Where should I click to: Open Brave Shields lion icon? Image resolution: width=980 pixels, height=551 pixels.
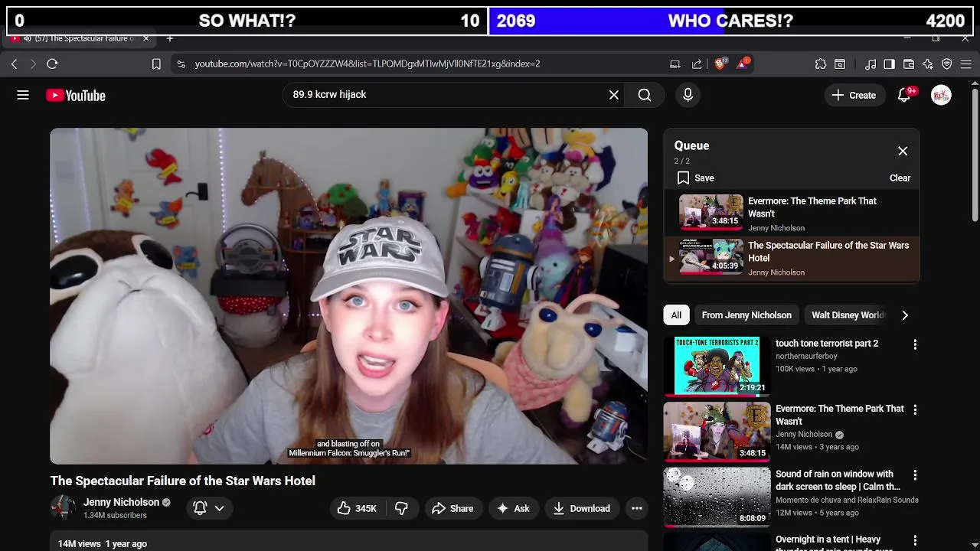click(720, 64)
